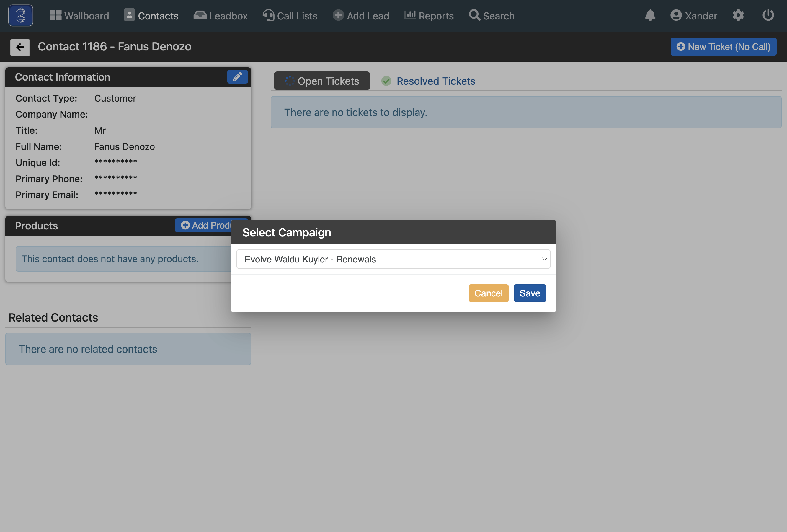
Task: Click the DNA app logo icon
Action: 21,16
